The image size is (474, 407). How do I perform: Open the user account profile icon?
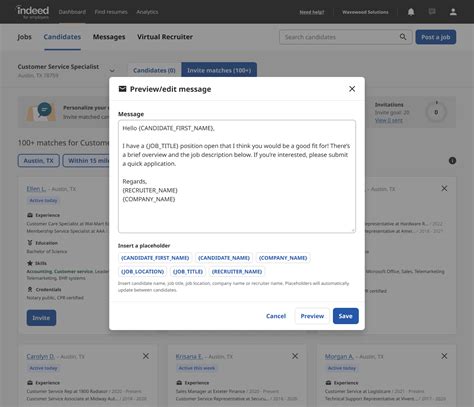tap(453, 12)
